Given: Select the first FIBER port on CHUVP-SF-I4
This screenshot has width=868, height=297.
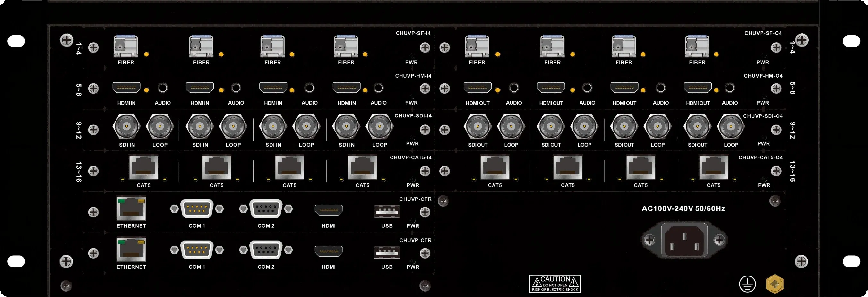Looking at the screenshot, I should pyautogui.click(x=126, y=47).
